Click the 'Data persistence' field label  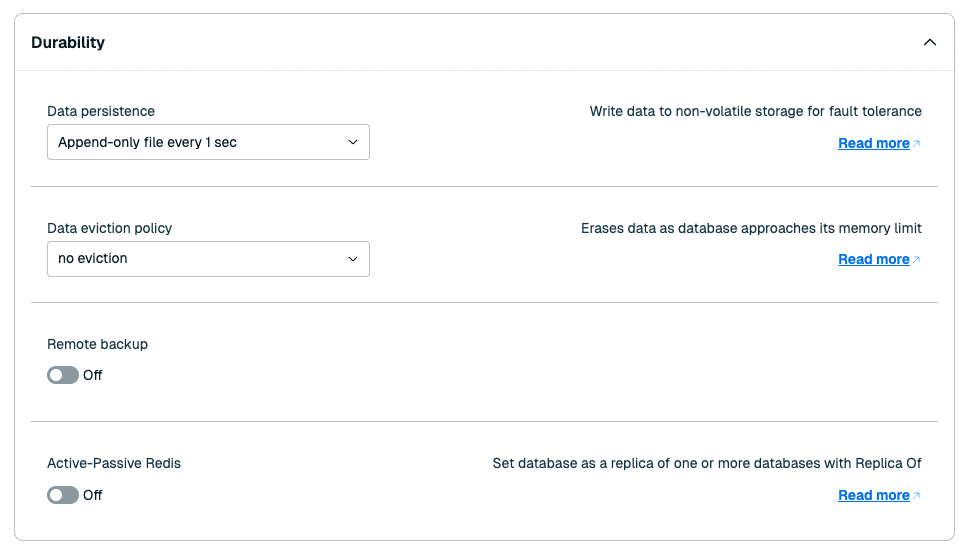(101, 111)
